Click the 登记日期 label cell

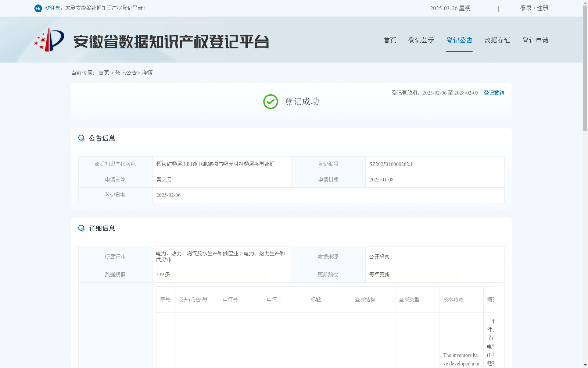(115, 195)
